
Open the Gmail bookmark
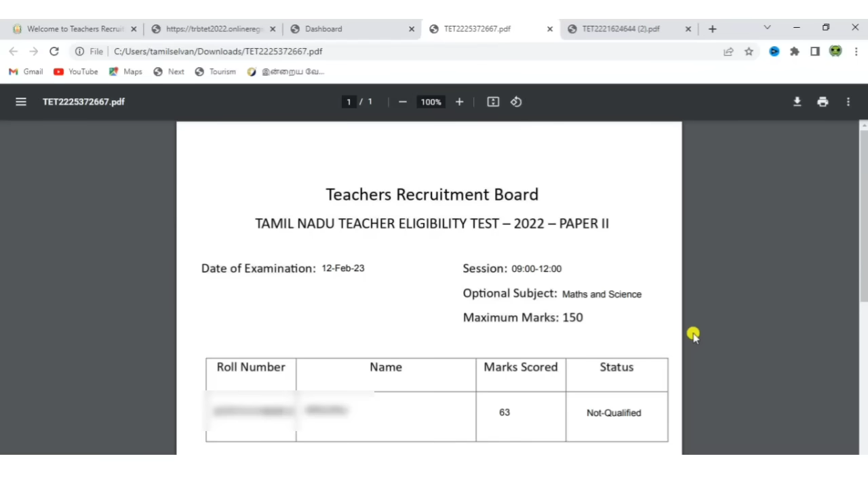[x=26, y=72]
